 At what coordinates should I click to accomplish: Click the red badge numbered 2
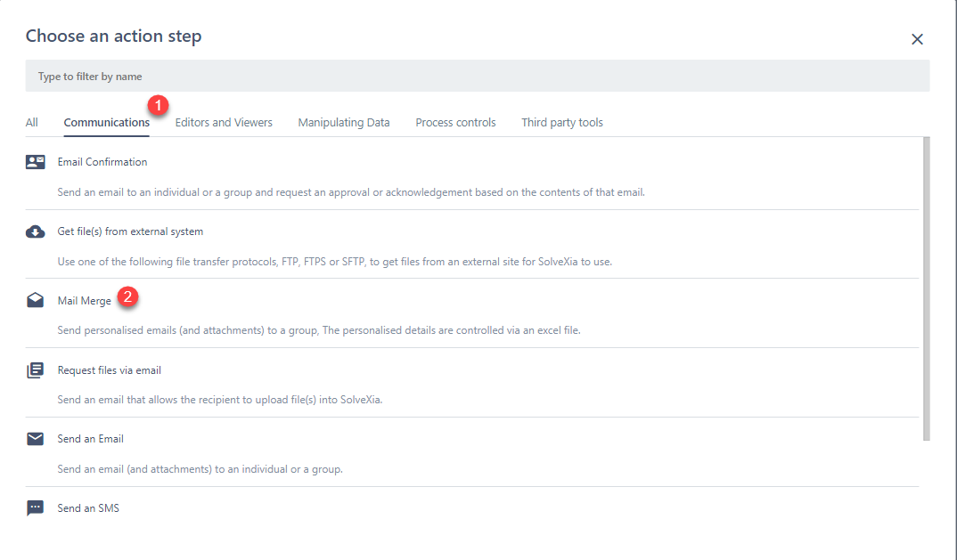tap(128, 297)
